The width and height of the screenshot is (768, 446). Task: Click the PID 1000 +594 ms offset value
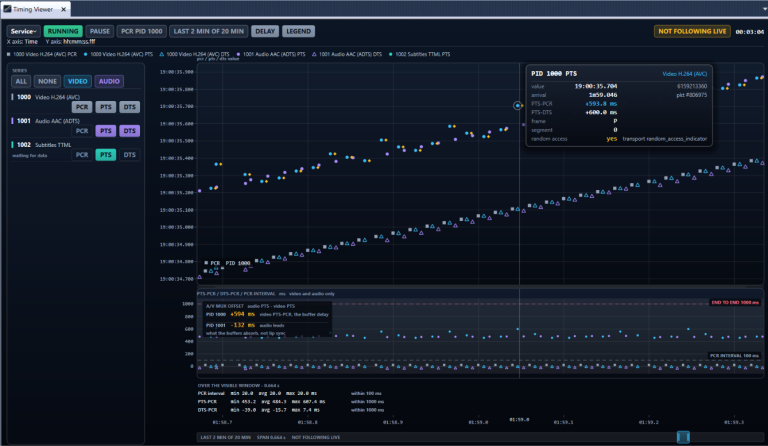coord(242,314)
